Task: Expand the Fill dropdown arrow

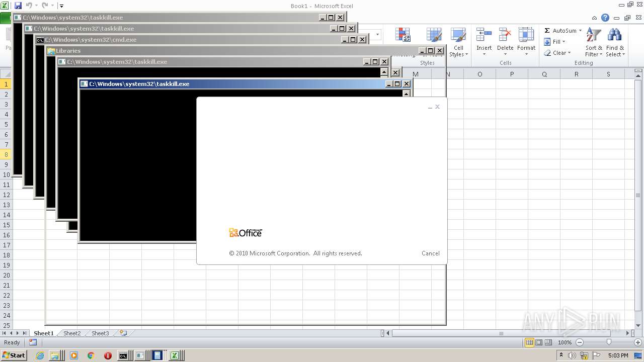Action: point(563,42)
